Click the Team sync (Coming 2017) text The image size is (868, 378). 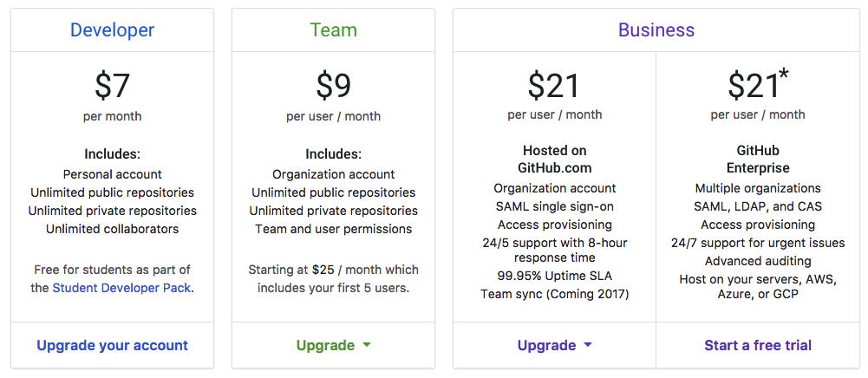pos(554,294)
